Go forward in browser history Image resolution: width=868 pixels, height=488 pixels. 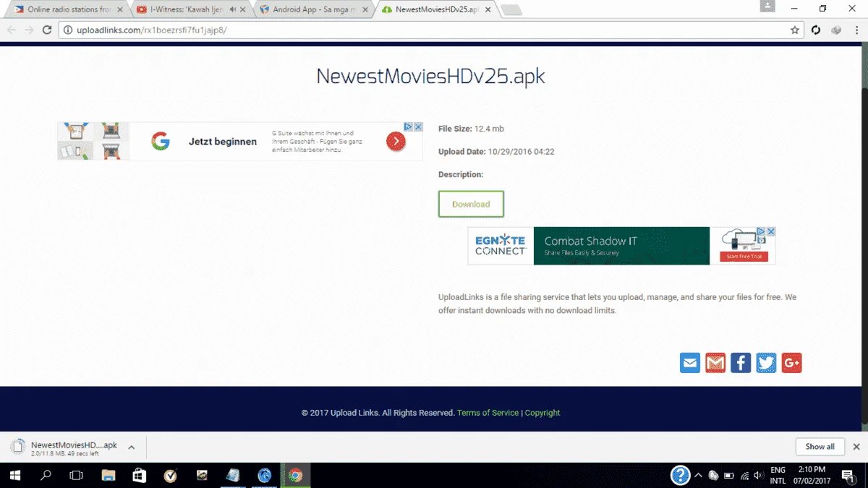pos(29,30)
